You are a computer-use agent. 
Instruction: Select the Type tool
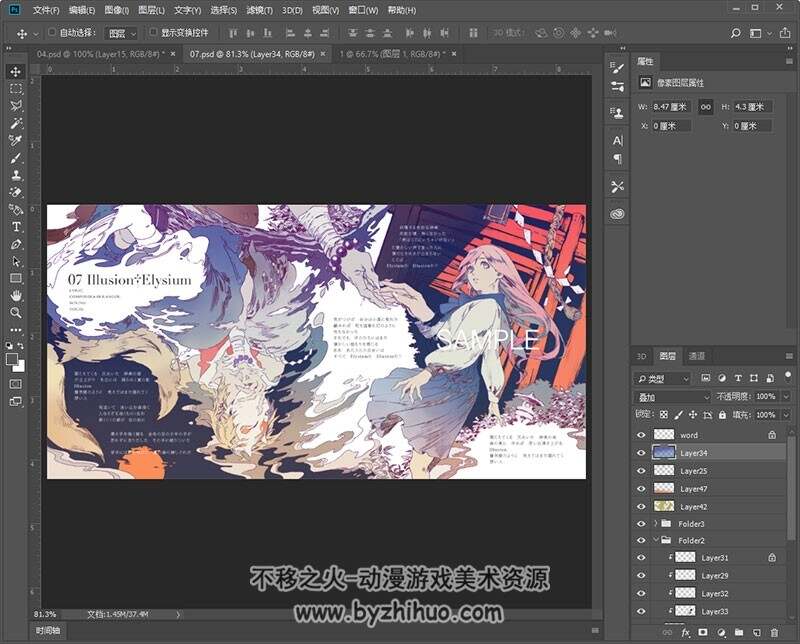[16, 227]
